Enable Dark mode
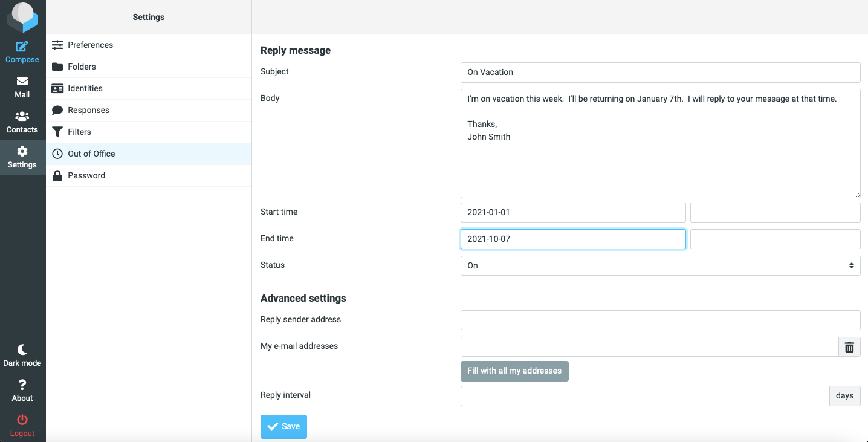This screenshot has width=868, height=442. pos(22,355)
